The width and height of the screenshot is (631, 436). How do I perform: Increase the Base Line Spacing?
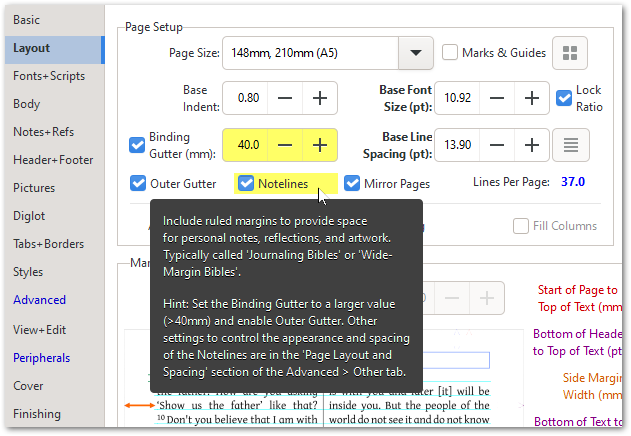coord(532,145)
